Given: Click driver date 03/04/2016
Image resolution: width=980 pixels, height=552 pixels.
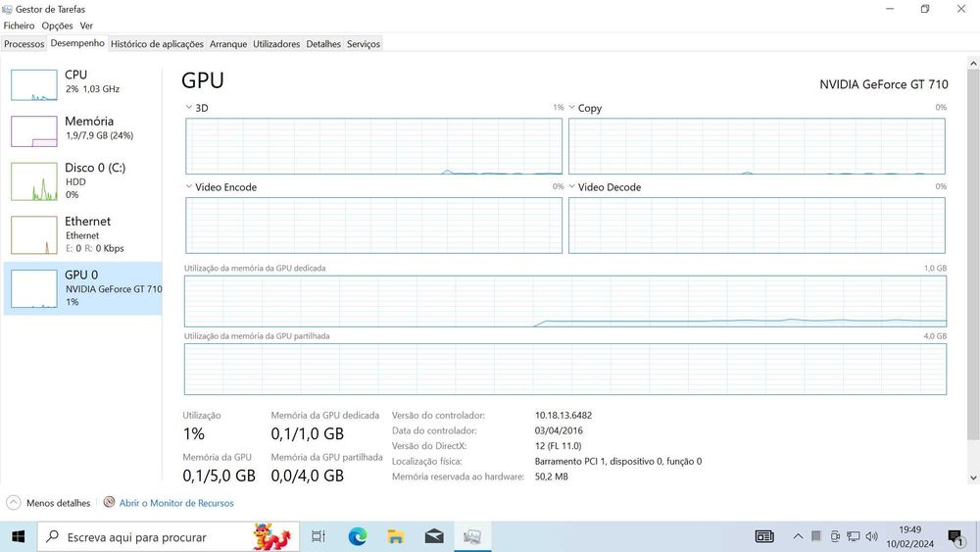Looking at the screenshot, I should 559,430.
